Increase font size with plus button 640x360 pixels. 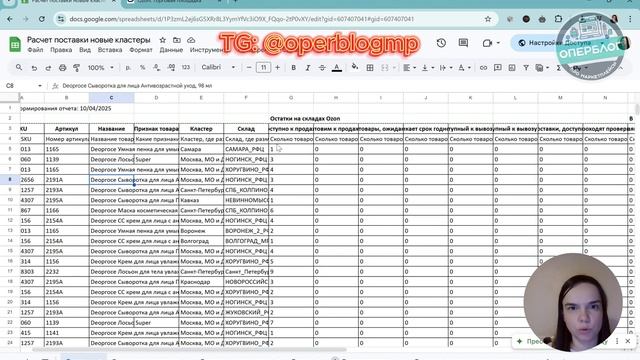tap(278, 67)
